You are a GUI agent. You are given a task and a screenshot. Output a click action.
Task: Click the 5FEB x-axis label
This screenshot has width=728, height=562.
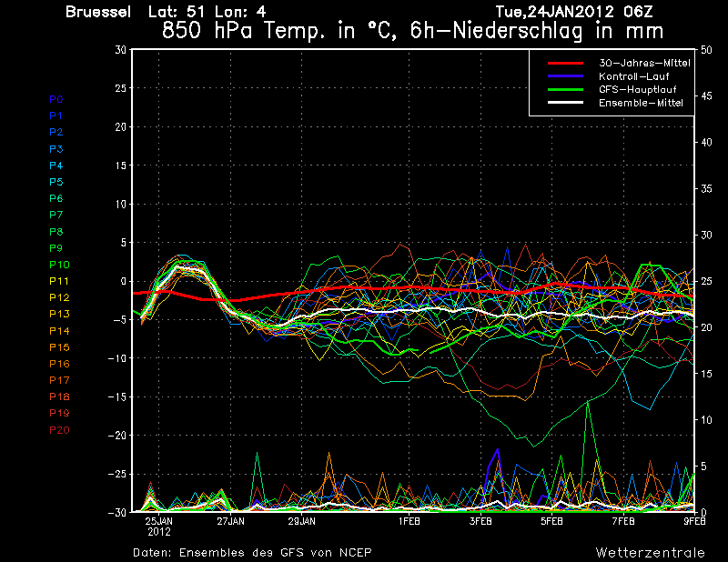point(552,521)
